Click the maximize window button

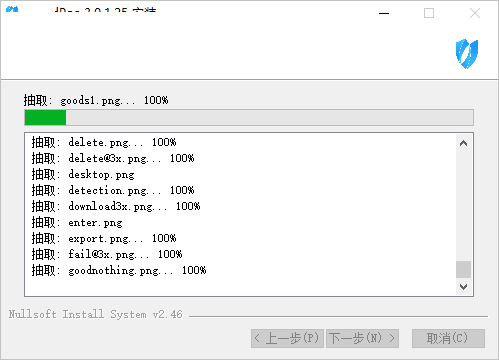429,13
